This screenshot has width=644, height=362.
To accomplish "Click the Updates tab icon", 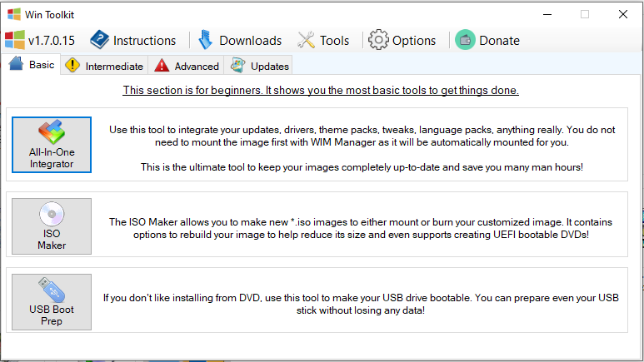I will (x=237, y=65).
